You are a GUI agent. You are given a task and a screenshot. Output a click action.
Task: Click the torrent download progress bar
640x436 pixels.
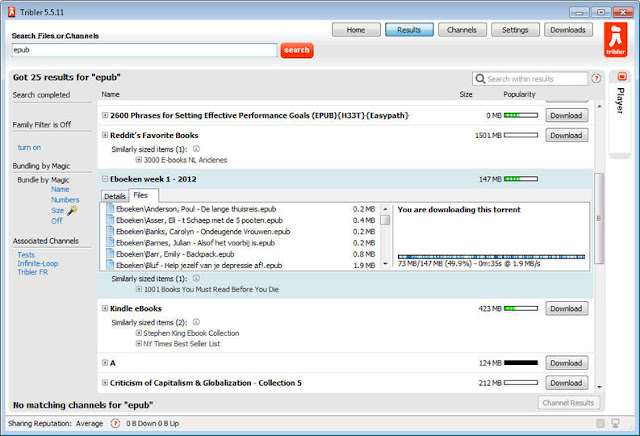pos(491,257)
